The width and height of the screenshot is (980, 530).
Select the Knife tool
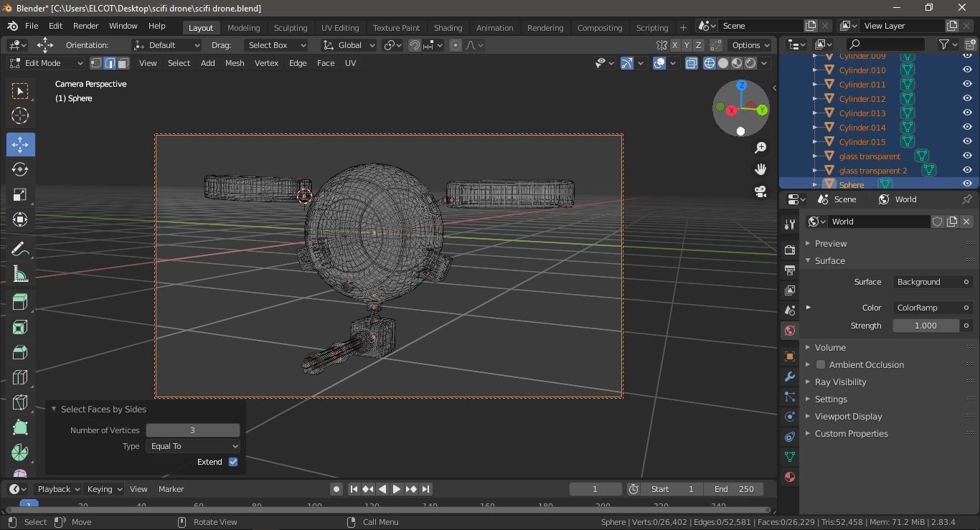pos(19,403)
